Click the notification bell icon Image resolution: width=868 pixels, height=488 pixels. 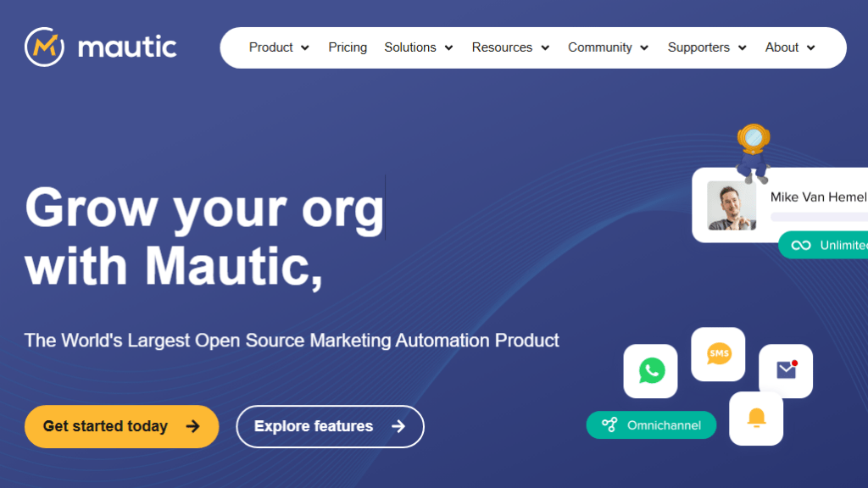(756, 419)
